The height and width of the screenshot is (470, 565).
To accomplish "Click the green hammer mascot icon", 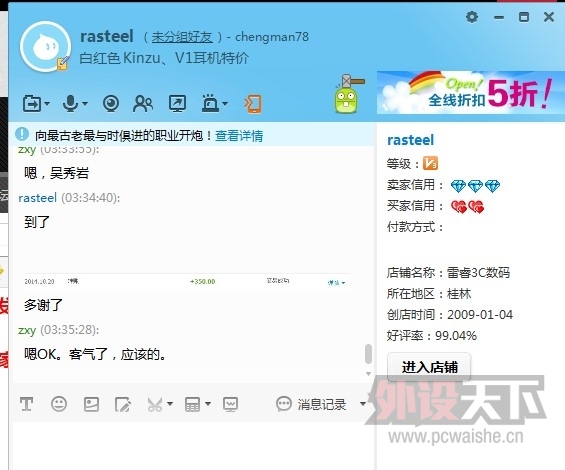I will [348, 94].
